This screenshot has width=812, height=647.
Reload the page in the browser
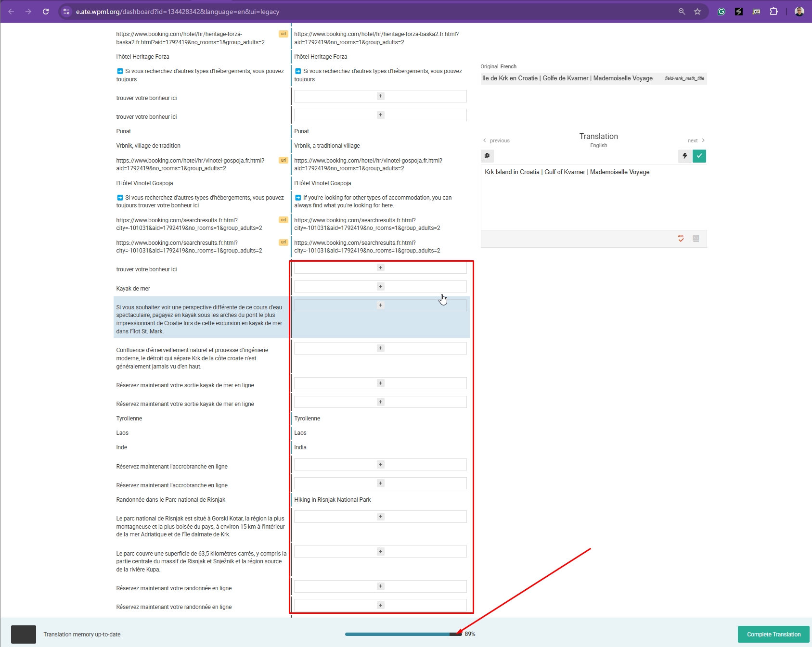(46, 12)
